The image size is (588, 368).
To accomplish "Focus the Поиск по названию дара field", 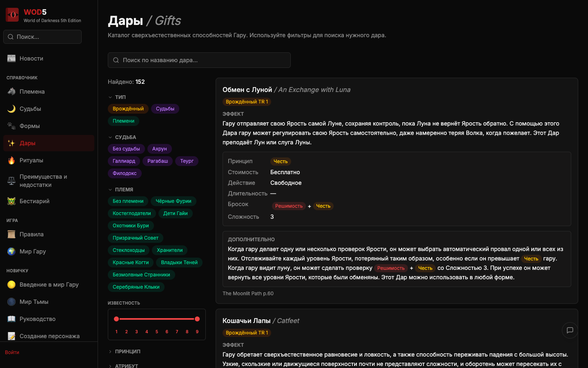I will (x=199, y=60).
